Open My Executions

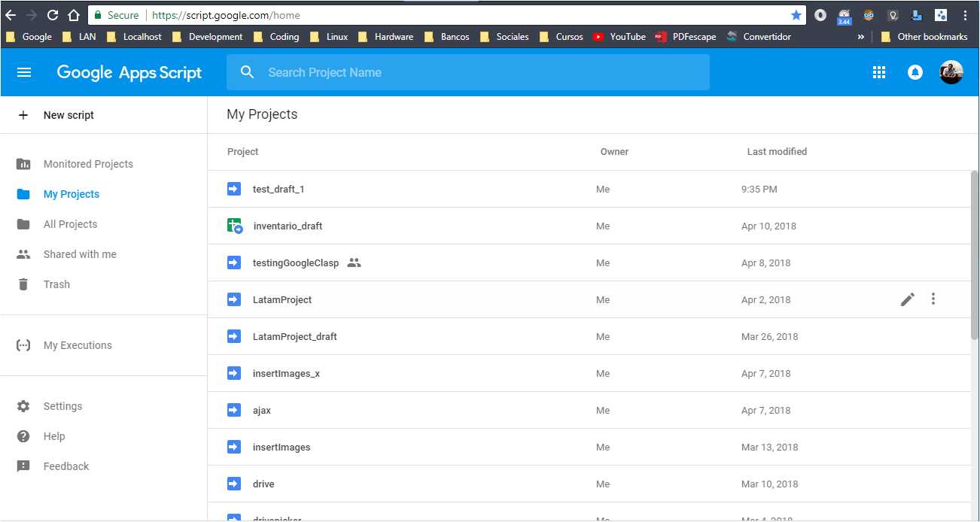click(78, 345)
